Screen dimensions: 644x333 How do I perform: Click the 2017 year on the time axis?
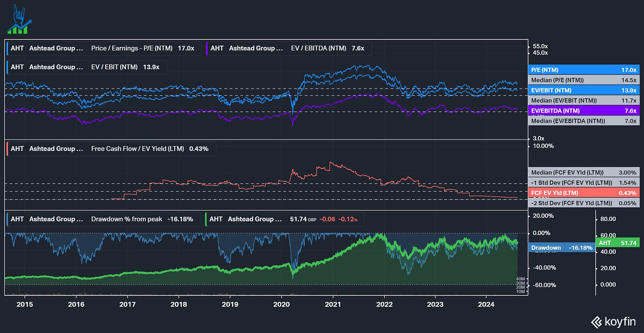(x=128, y=304)
